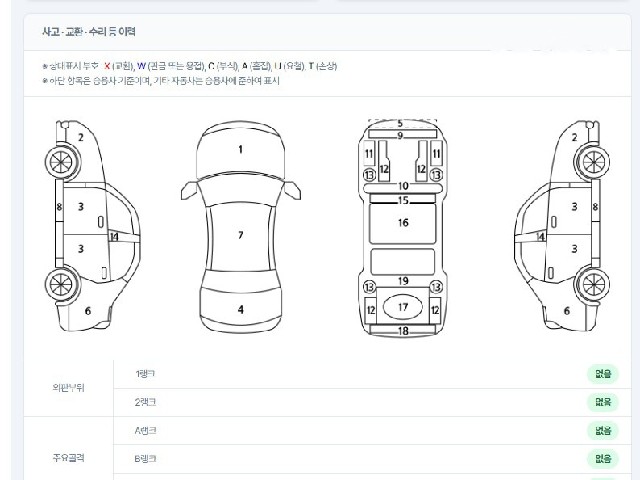The image size is (640, 480).
Task: Select trunk lid panel 4 on top-view car
Action: 240,309
